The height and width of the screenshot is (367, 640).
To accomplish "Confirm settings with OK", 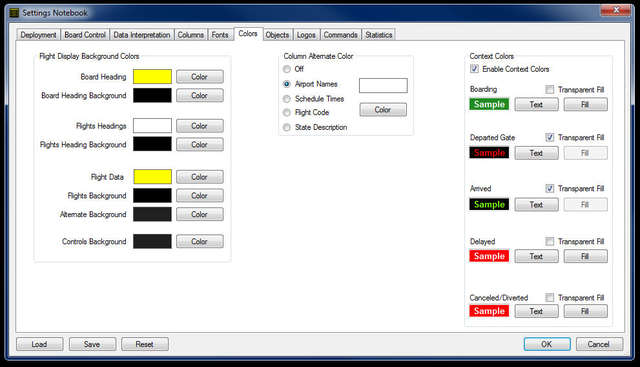I will tap(547, 344).
